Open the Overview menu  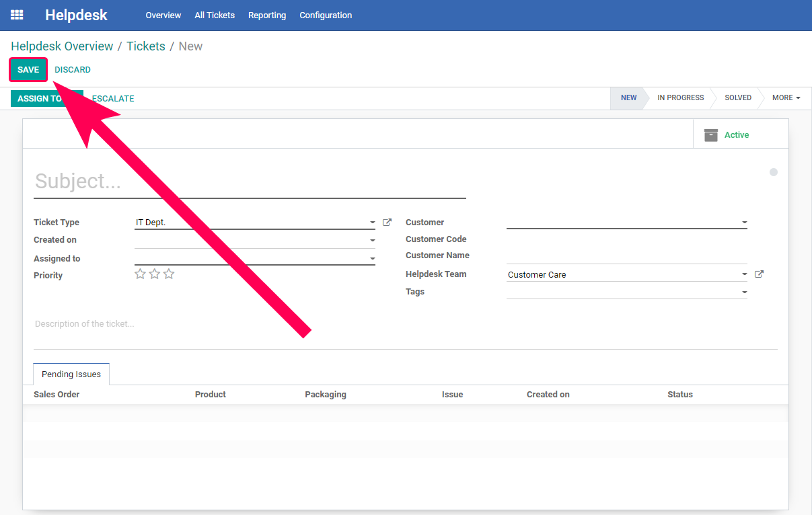(163, 15)
